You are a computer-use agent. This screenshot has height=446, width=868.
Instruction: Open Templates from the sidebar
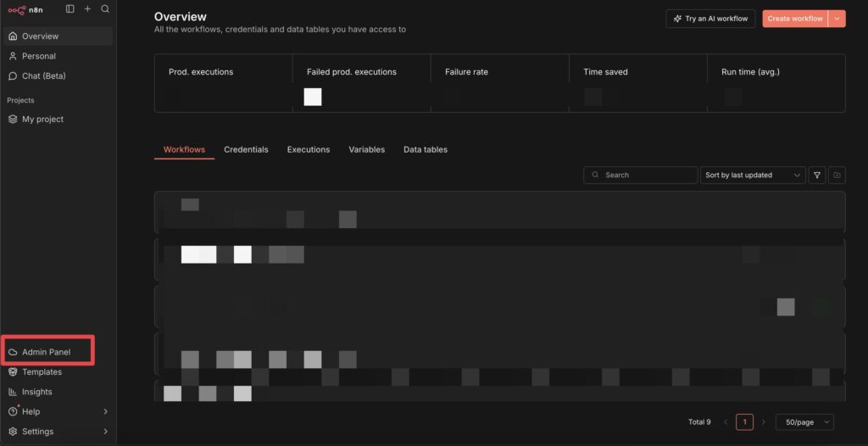[x=42, y=372]
